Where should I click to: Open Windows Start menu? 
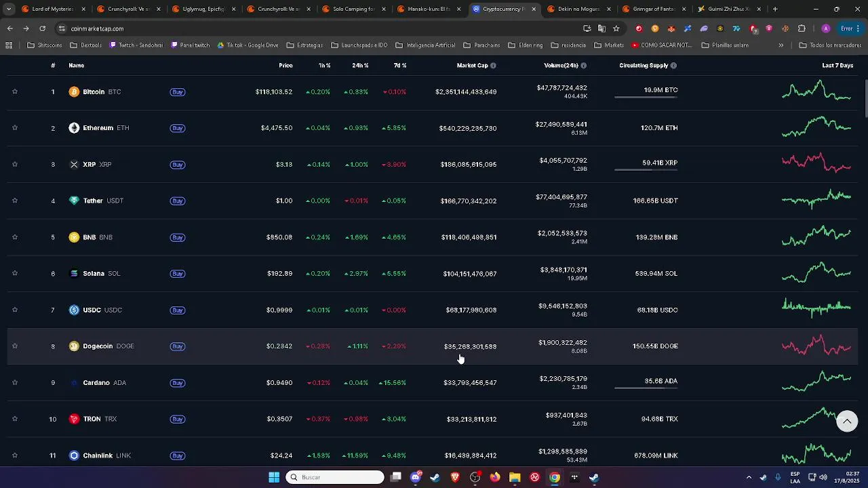click(x=274, y=477)
